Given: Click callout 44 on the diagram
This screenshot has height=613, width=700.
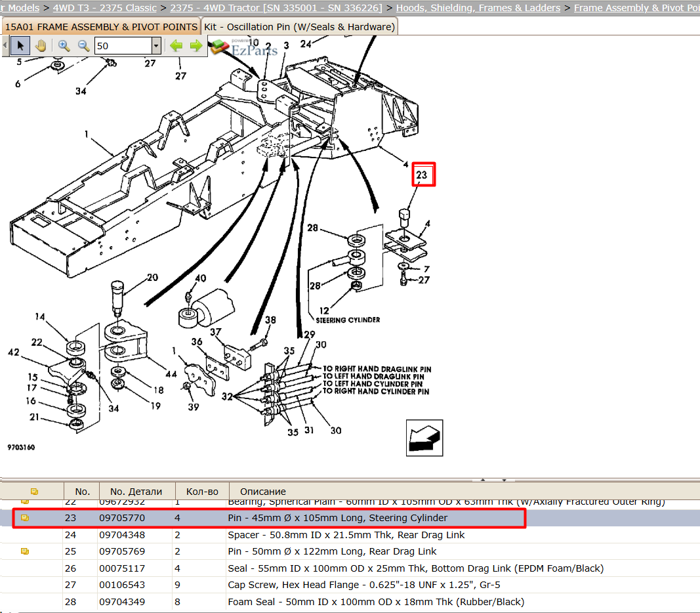Looking at the screenshot, I should click(x=171, y=374).
